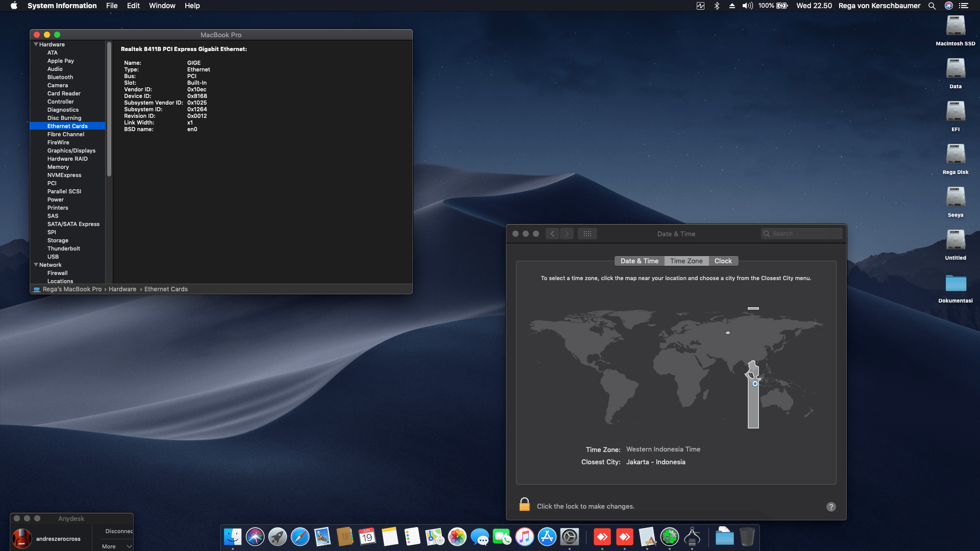Launch the App Store
This screenshot has height=551, width=980.
pos(547,537)
